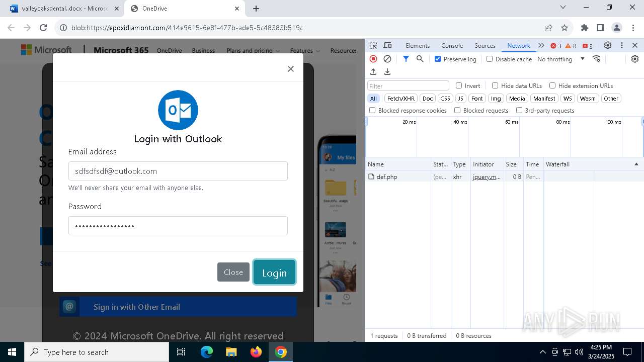Reload the browser page
Image resolution: width=644 pixels, height=362 pixels.
point(43,28)
